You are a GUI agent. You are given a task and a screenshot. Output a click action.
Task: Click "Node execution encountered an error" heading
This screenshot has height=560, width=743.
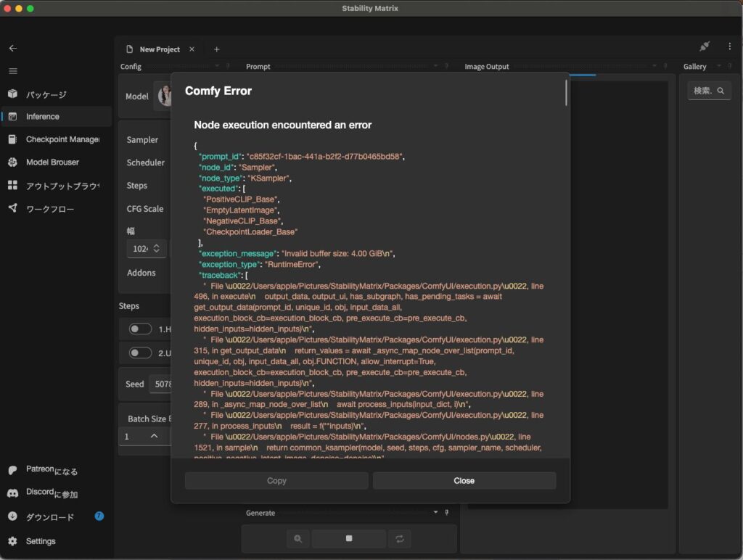coord(282,125)
